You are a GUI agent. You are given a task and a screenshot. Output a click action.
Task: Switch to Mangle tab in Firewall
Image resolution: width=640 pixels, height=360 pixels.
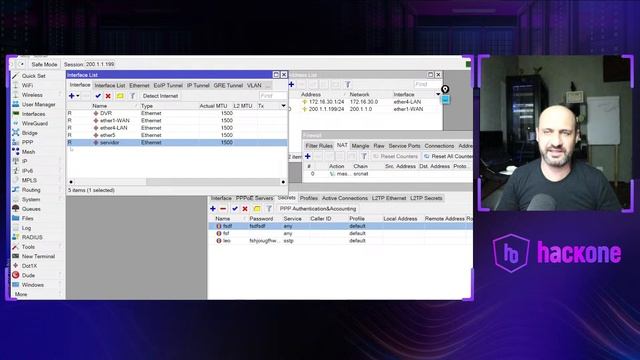tap(360, 146)
